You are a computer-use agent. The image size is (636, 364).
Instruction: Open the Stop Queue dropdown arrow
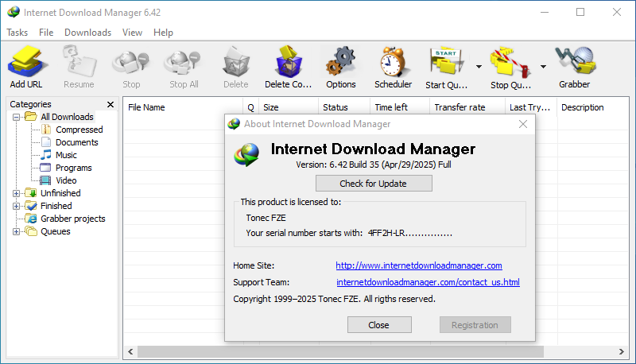543,67
